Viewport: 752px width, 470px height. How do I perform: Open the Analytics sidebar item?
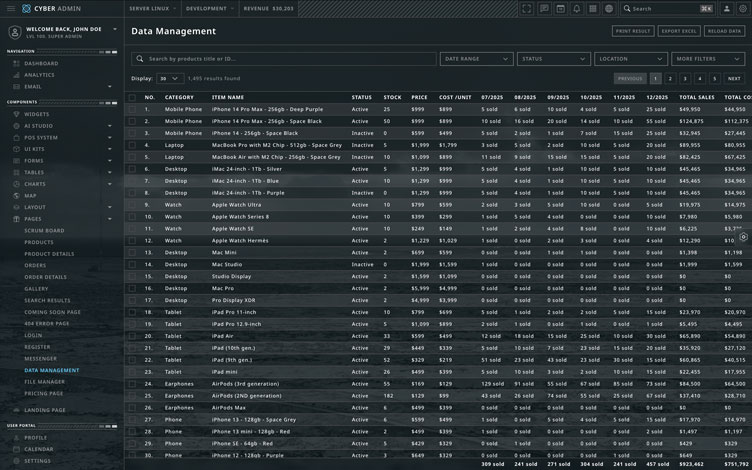[40, 75]
